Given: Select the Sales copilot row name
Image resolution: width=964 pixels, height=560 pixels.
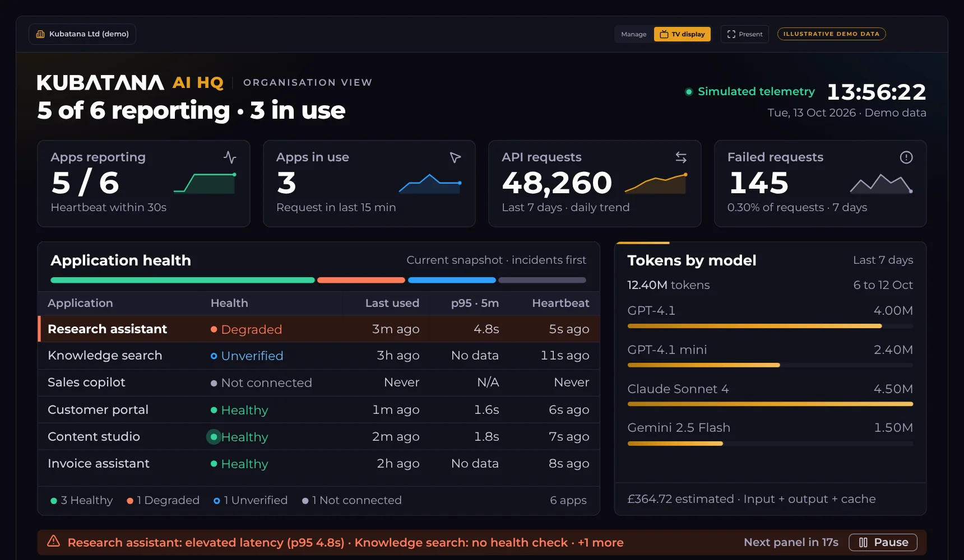Looking at the screenshot, I should pyautogui.click(x=86, y=382).
